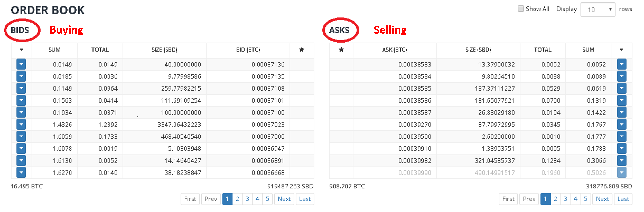644x212 pixels.
Task: Click the star icon in the asks header
Action: pyautogui.click(x=341, y=50)
